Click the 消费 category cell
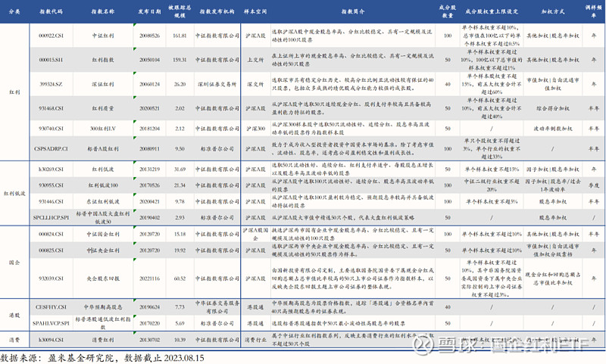The width and height of the screenshot is (606, 364). [x=14, y=340]
